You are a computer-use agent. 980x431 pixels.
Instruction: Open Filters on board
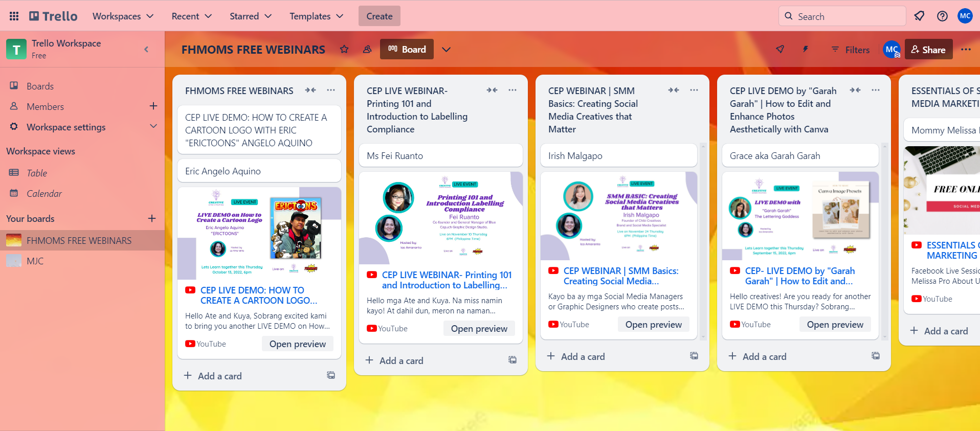[x=850, y=50]
